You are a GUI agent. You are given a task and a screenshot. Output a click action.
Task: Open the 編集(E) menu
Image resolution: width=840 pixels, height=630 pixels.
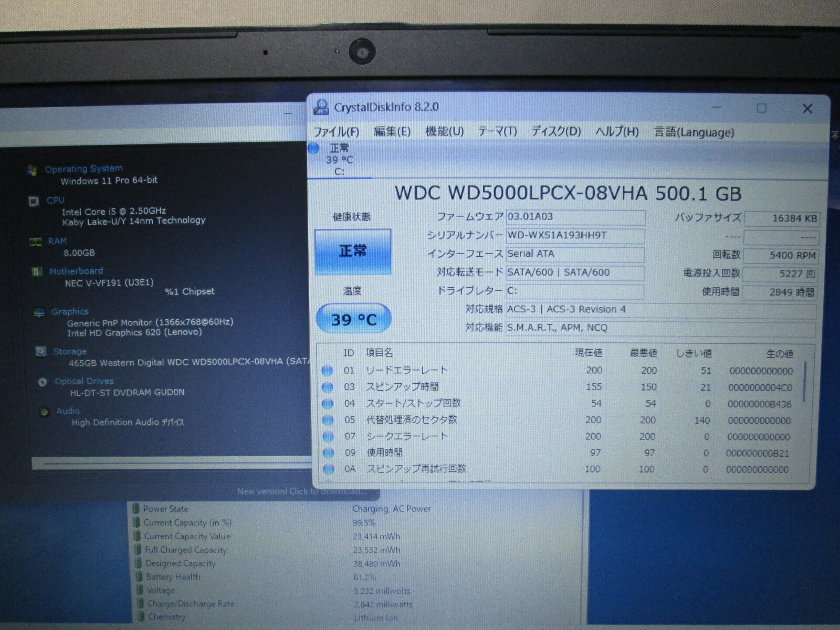pos(392,131)
